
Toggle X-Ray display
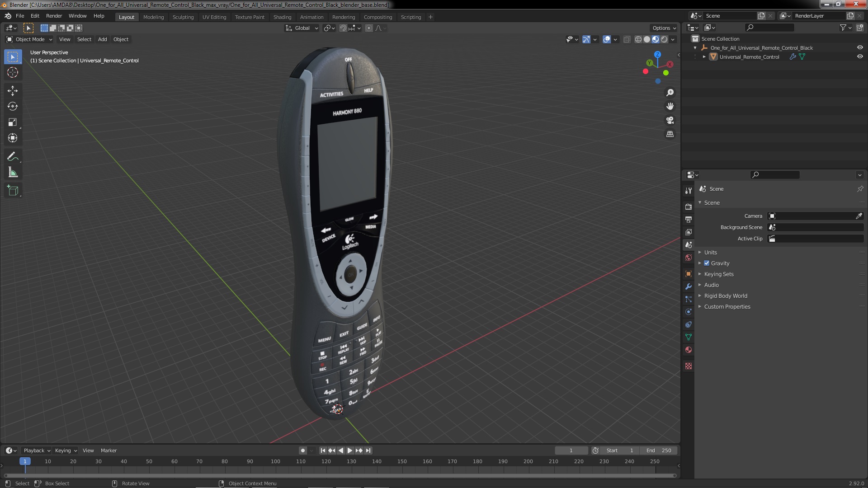(x=627, y=39)
